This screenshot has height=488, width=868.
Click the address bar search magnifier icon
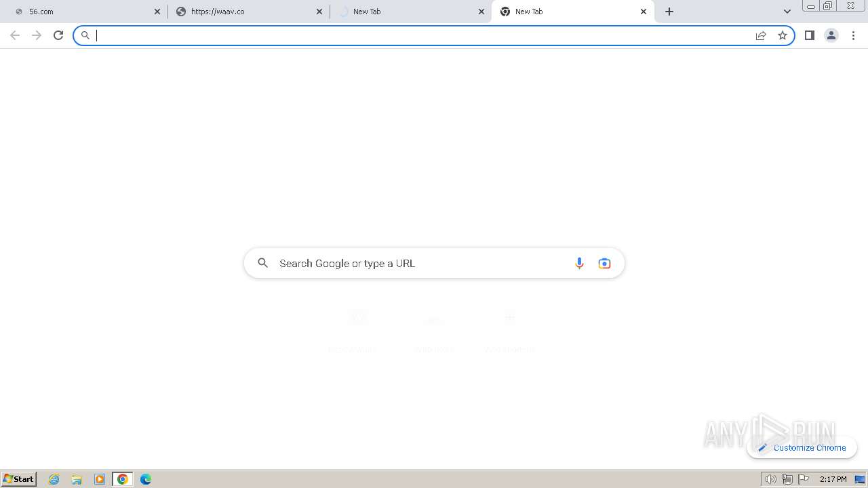85,35
